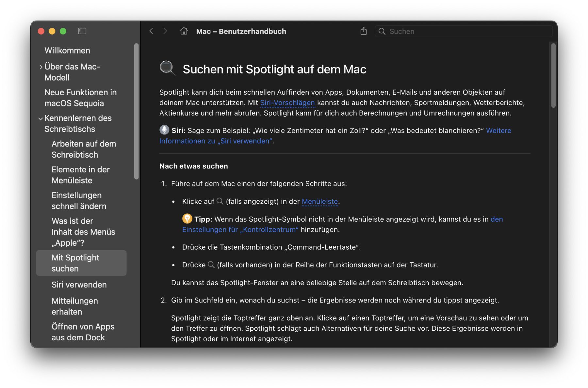Open the Siri-Vorschlägen link
Image resolution: width=588 pixels, height=388 pixels.
coord(287,103)
